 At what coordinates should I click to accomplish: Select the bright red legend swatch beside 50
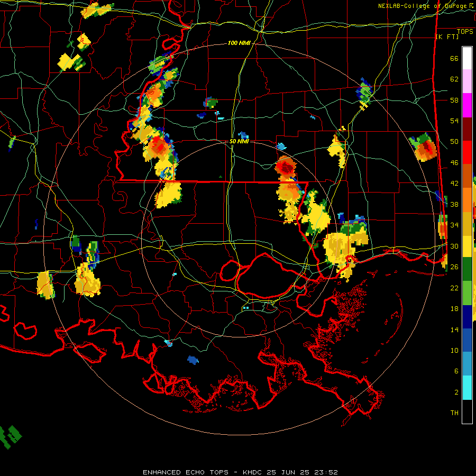(x=467, y=152)
